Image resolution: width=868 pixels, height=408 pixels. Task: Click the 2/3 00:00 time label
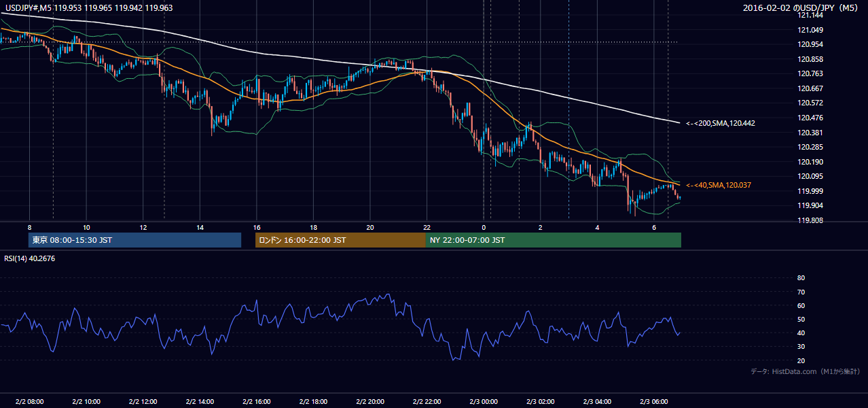click(484, 402)
